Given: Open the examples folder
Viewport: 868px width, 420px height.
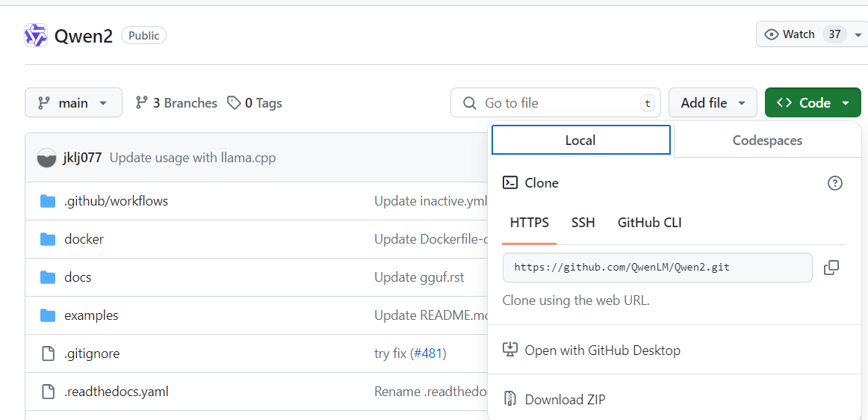Looking at the screenshot, I should click(91, 315).
